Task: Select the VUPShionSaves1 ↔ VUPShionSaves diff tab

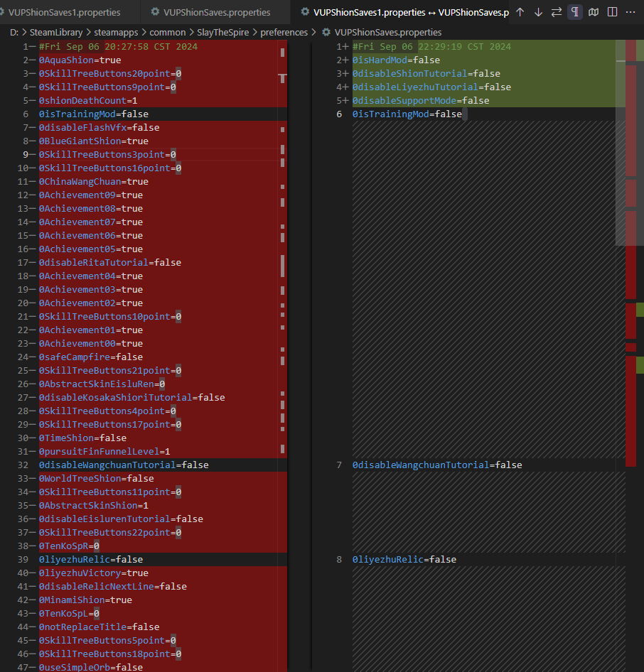Action: coord(411,12)
